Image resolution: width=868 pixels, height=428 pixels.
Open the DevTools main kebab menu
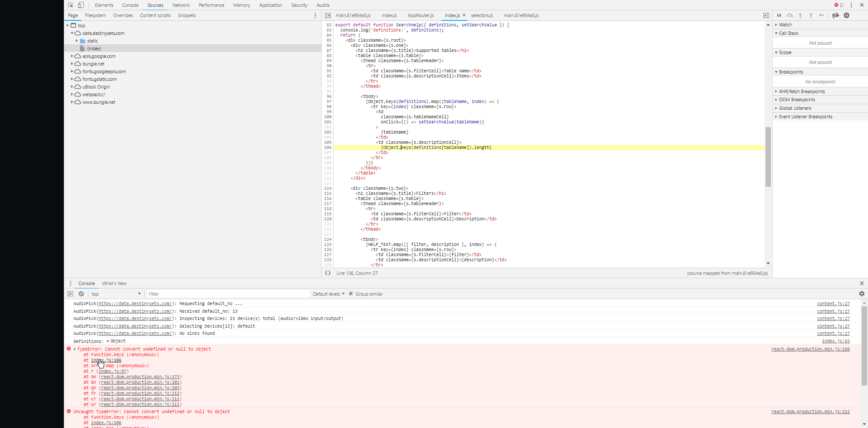click(x=851, y=5)
